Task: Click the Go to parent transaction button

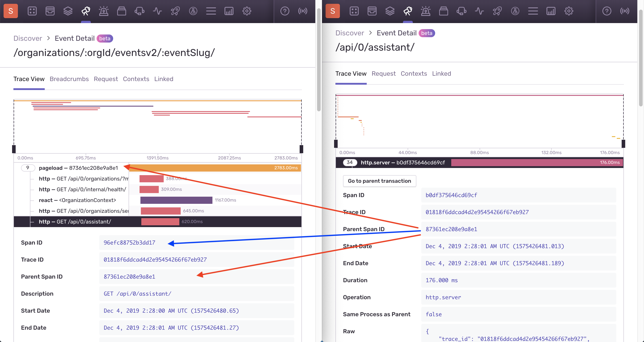Action: coord(379,181)
